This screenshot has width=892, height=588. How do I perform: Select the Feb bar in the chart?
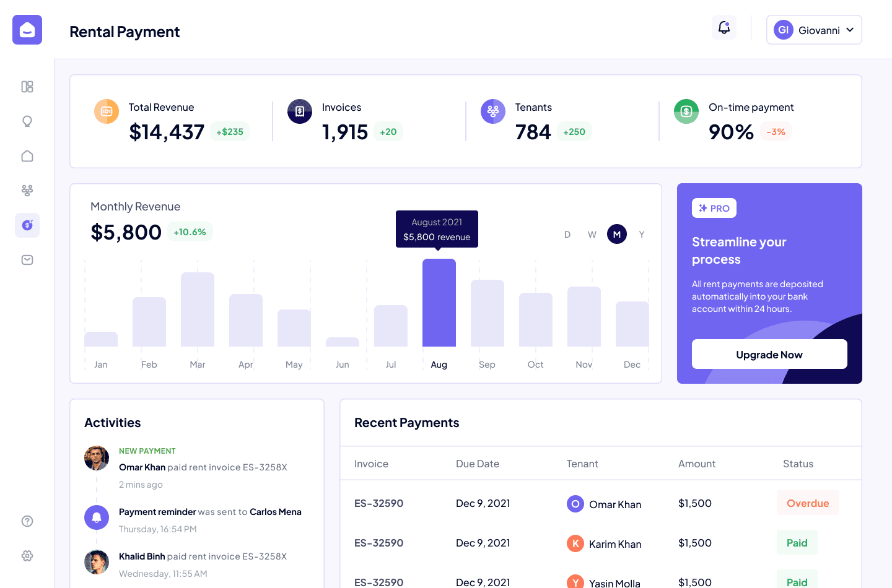point(149,322)
